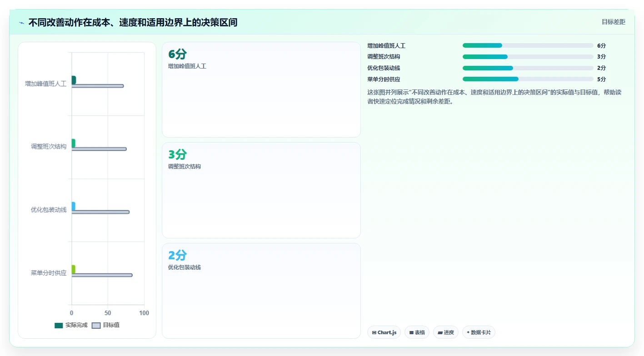Click the 菜单分时供应 target bar in chart
This screenshot has width=644, height=356.
(x=102, y=275)
